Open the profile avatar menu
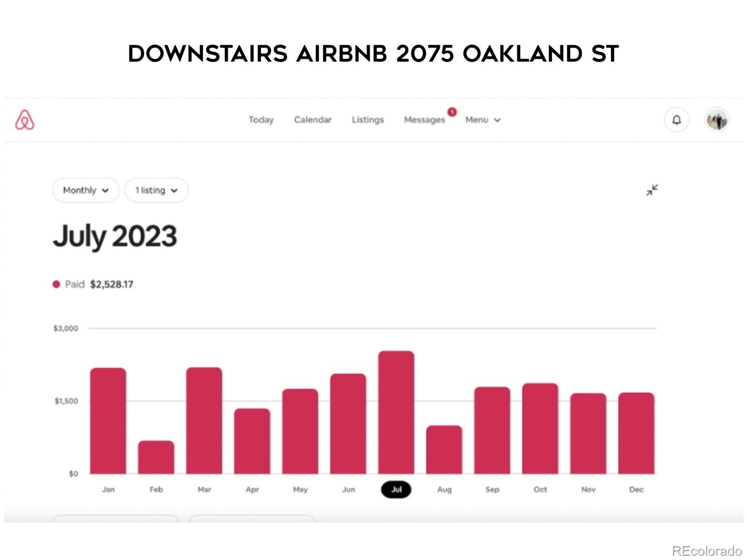The width and height of the screenshot is (747, 560). [717, 120]
